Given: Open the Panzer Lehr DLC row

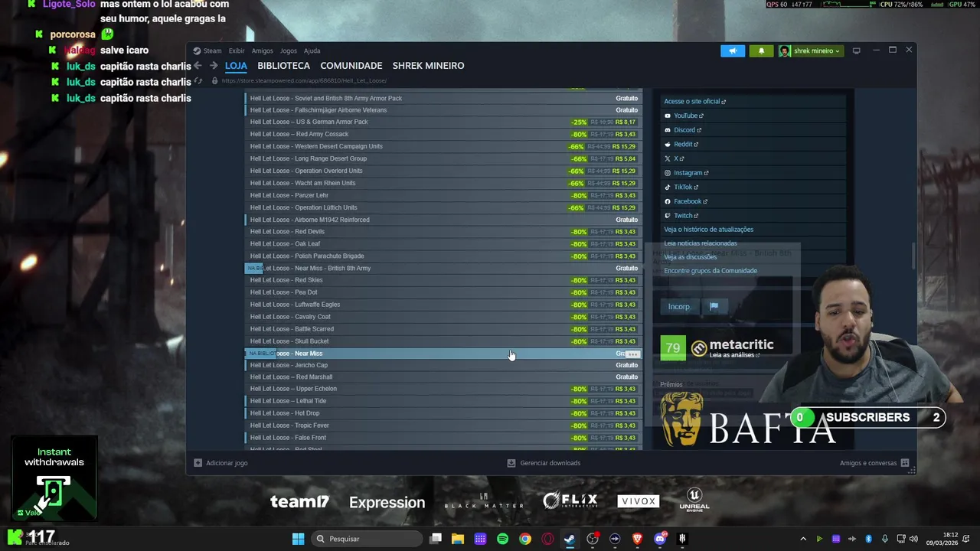Looking at the screenshot, I should point(443,195).
